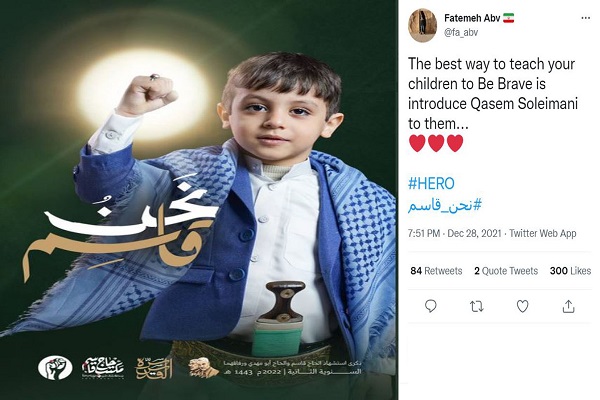The height and width of the screenshot is (400, 600).
Task: Click the raised fist logo in the poster
Action: coord(55,367)
